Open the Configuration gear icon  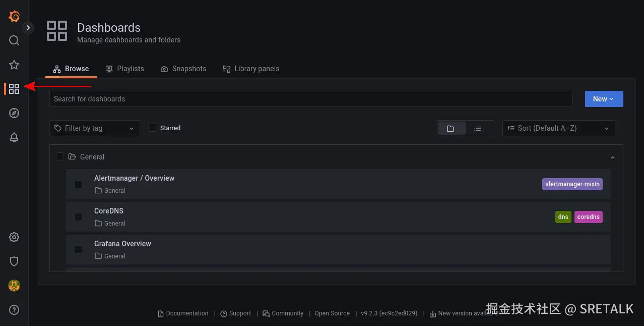[14, 237]
